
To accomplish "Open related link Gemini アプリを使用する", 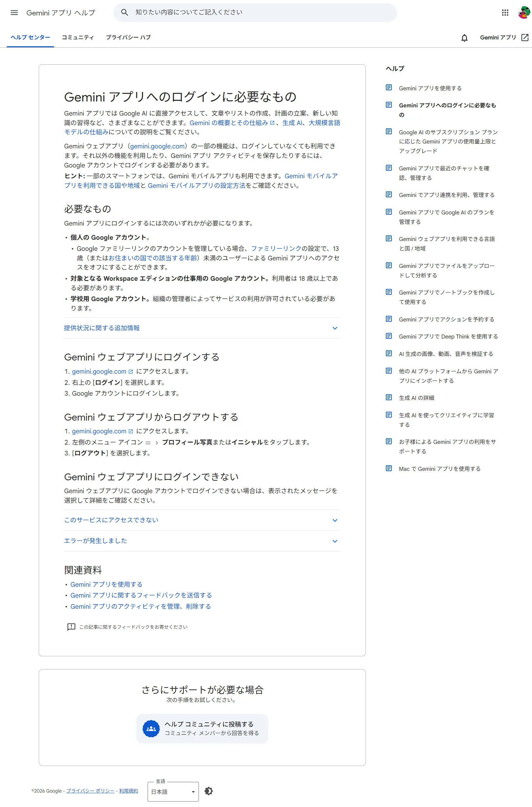I will (x=106, y=584).
